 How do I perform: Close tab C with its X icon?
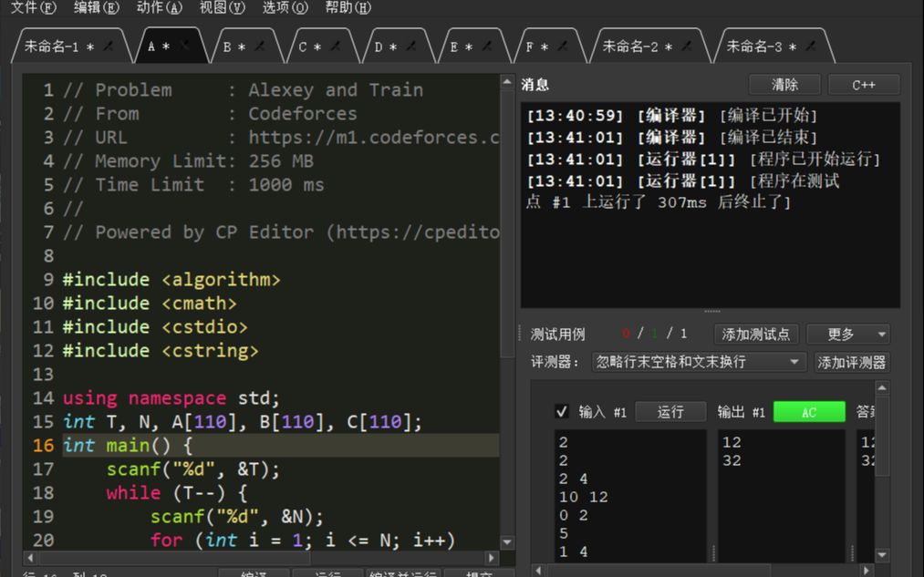(x=336, y=46)
